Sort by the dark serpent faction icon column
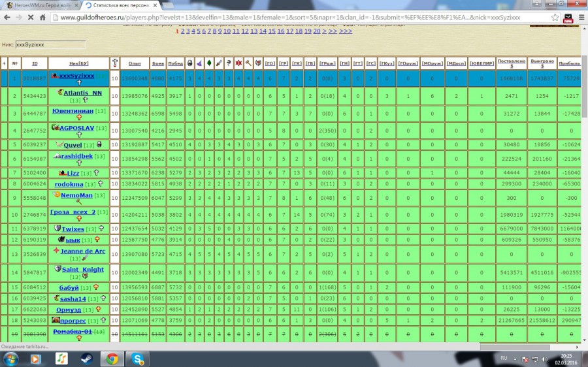The image size is (588, 367). point(229,63)
